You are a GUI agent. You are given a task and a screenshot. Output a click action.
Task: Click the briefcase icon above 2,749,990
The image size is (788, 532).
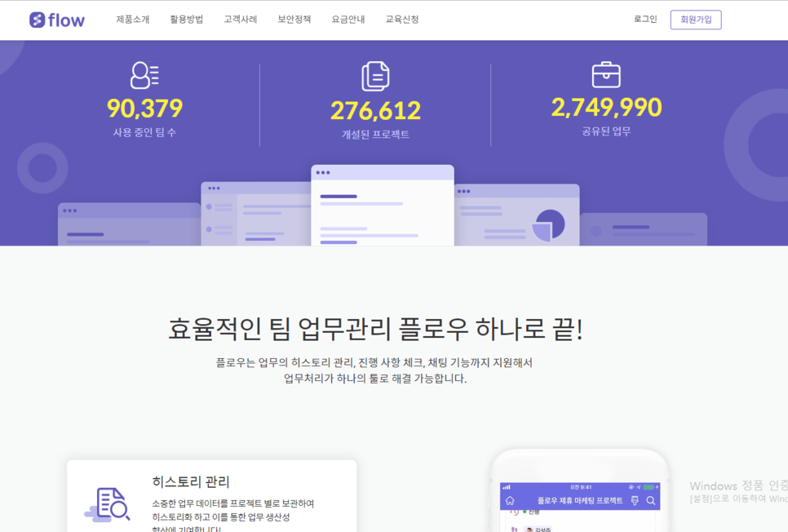pyautogui.click(x=606, y=75)
